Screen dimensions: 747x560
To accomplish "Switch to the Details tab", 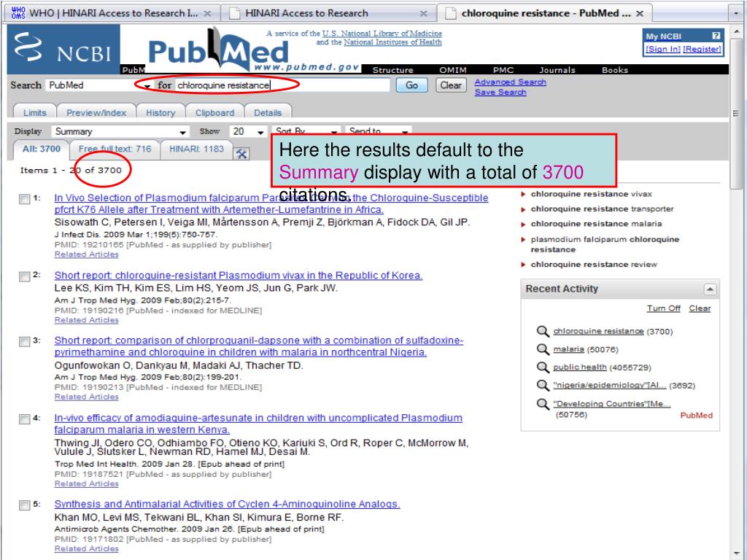I will pos(268,113).
